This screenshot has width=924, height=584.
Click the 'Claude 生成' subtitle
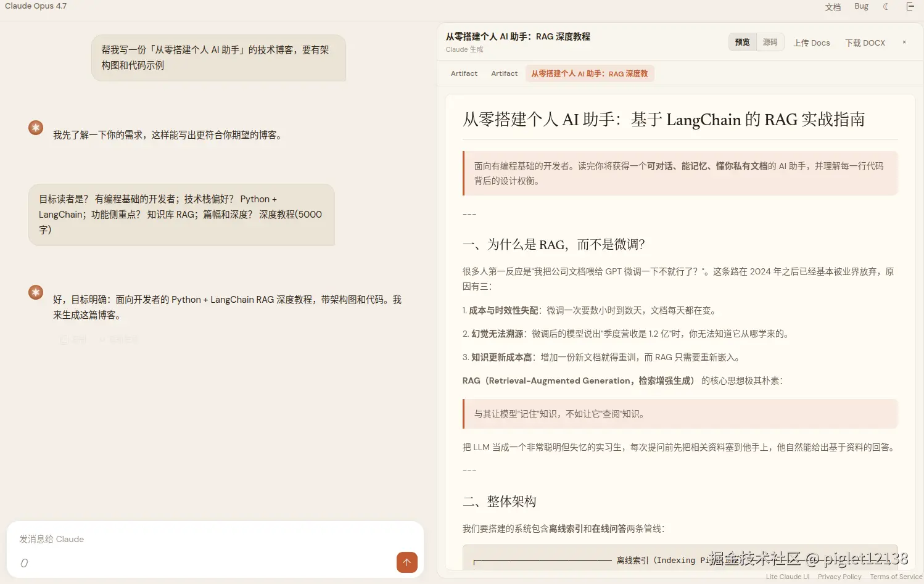coord(464,49)
